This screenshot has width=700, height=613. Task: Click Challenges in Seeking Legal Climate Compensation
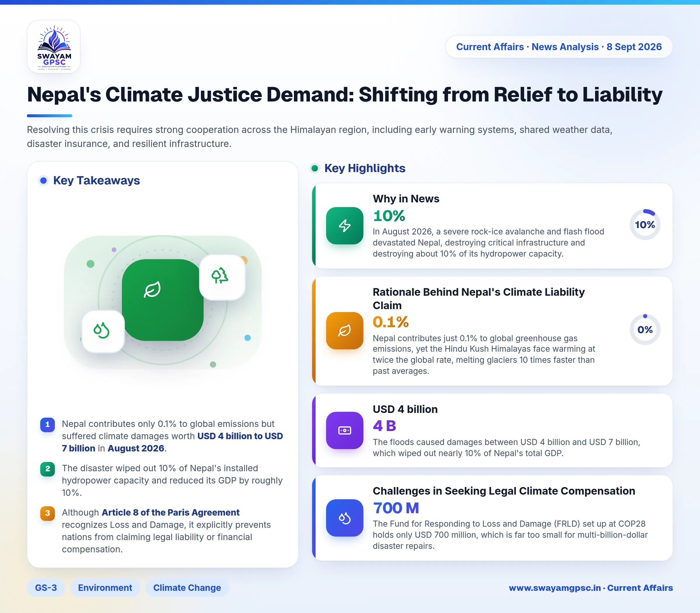click(504, 491)
